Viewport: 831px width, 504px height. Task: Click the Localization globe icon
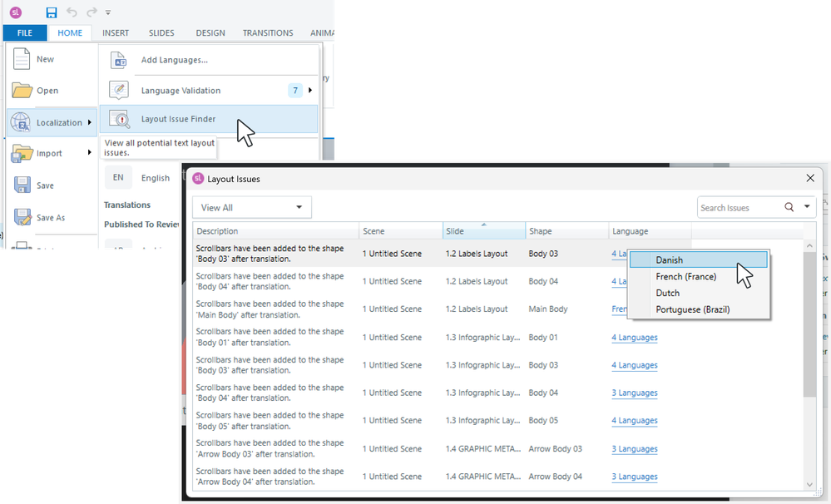20,121
